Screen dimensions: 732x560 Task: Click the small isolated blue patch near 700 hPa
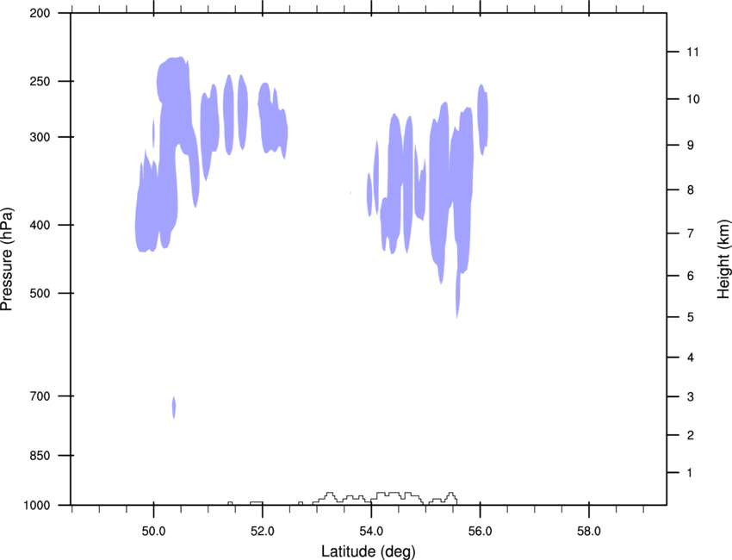(x=174, y=408)
